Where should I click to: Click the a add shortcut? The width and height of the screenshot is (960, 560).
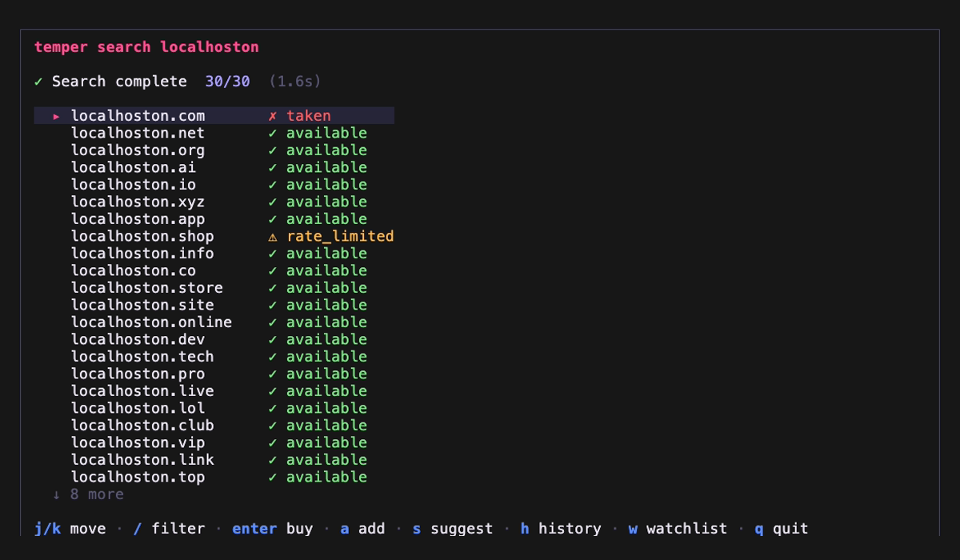click(362, 529)
